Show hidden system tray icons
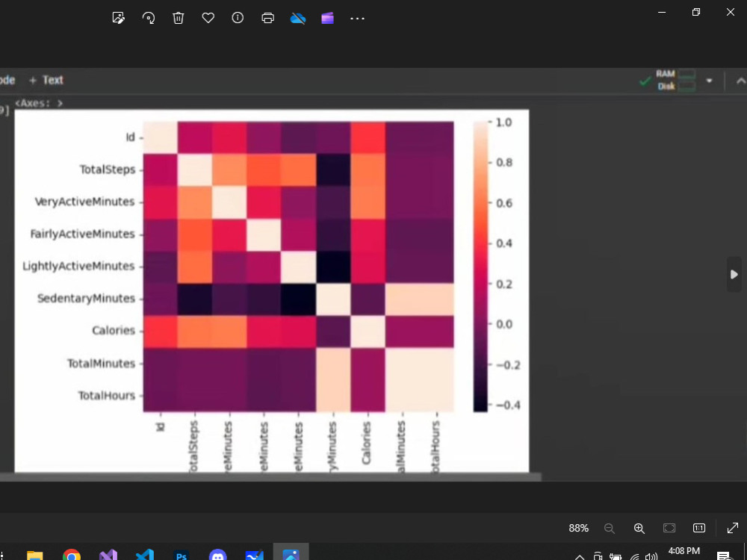This screenshot has width=747, height=560. pyautogui.click(x=580, y=557)
